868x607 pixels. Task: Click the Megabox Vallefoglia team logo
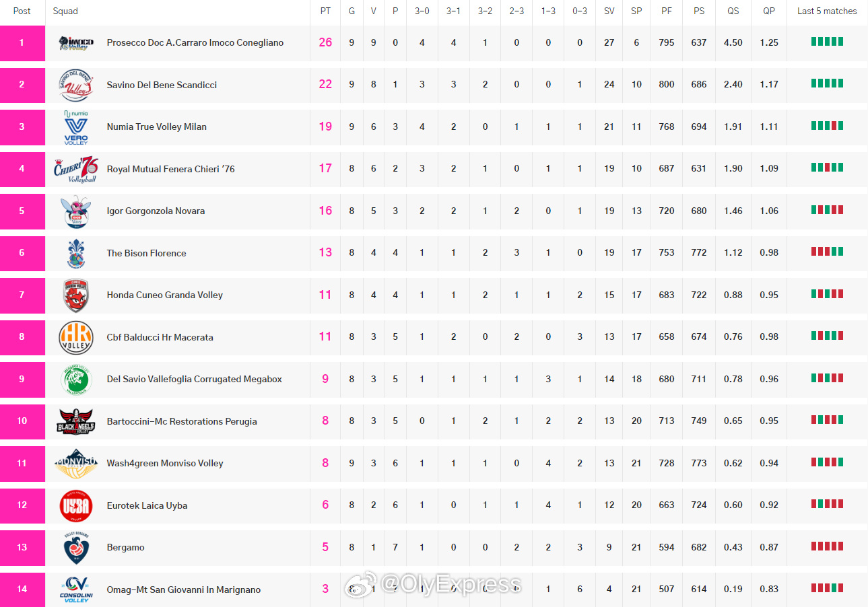coord(76,380)
